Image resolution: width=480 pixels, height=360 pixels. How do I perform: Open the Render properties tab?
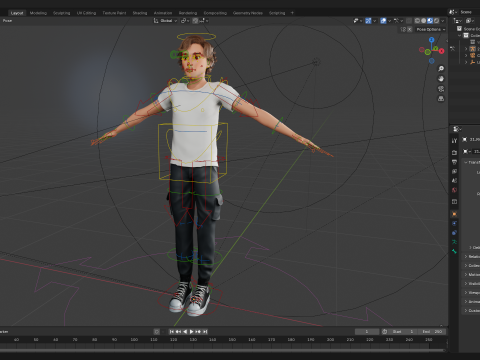tap(454, 152)
